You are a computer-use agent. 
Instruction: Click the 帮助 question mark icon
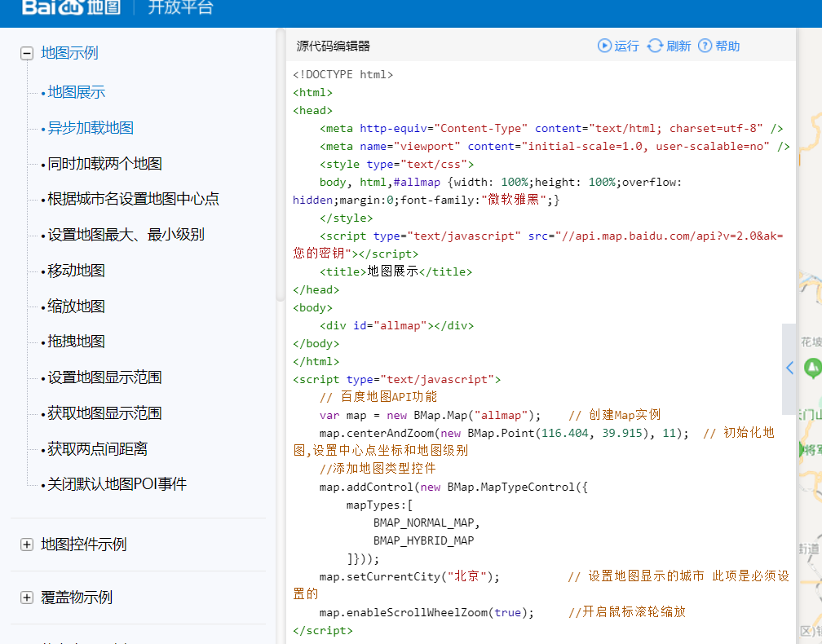pyautogui.click(x=705, y=46)
